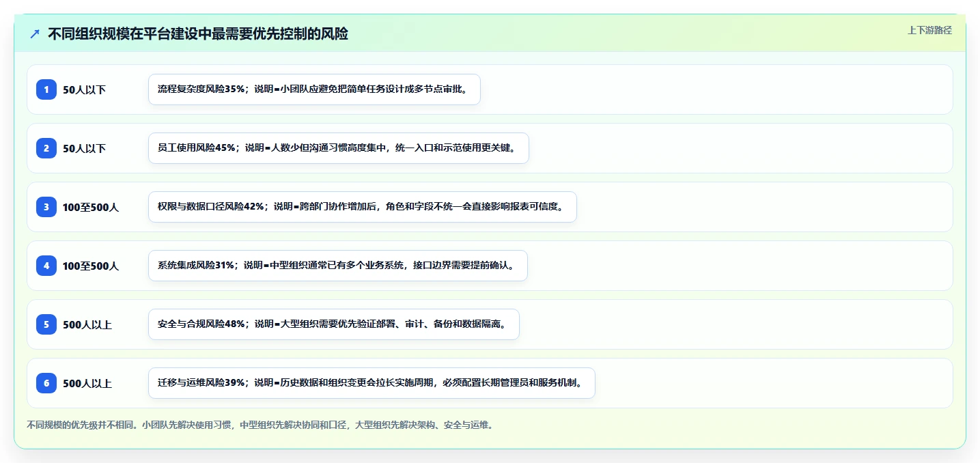The image size is (980, 463).
Task: Click 500人以上 label in row 5
Action: click(87, 324)
